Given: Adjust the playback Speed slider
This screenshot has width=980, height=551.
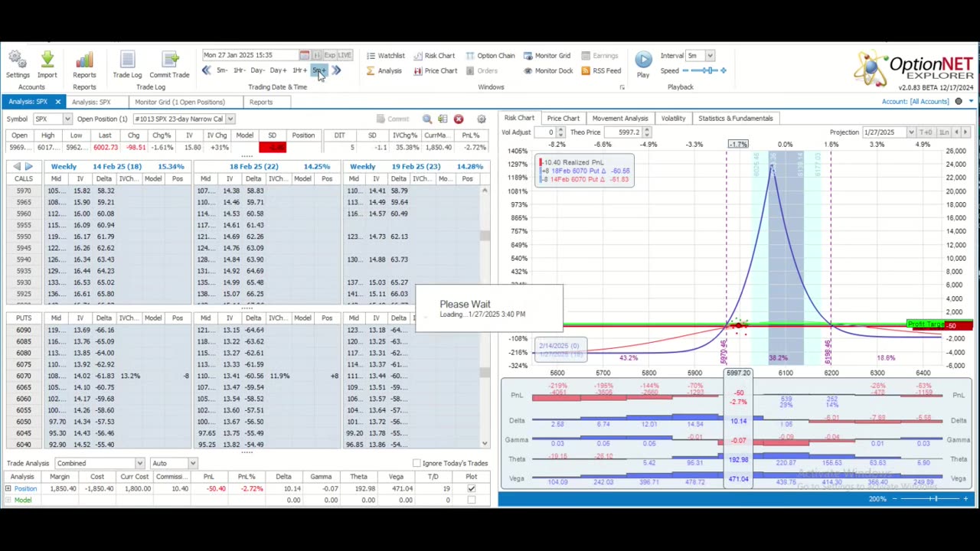Looking at the screenshot, I should [x=705, y=70].
